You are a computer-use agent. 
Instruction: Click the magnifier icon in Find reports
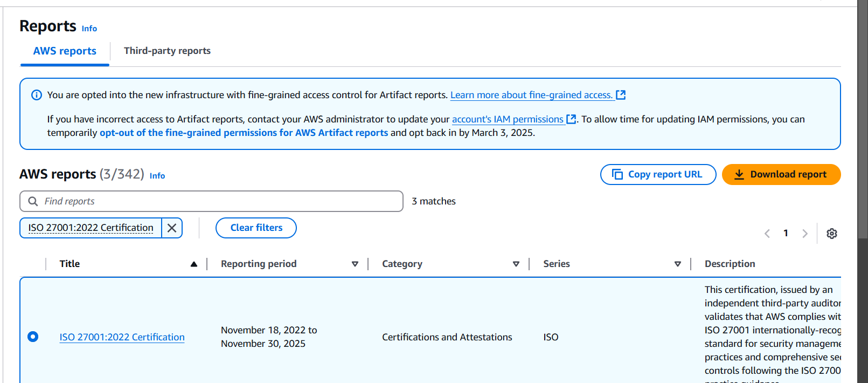click(33, 201)
